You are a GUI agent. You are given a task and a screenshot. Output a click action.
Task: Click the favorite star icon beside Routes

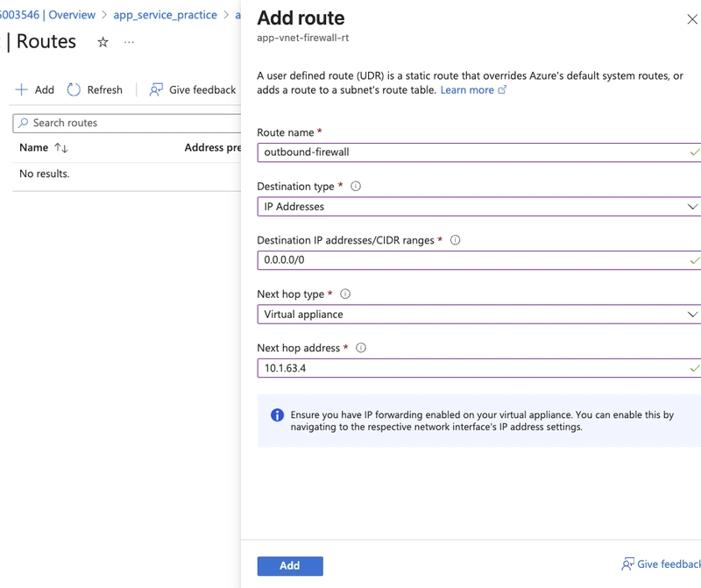pyautogui.click(x=103, y=42)
